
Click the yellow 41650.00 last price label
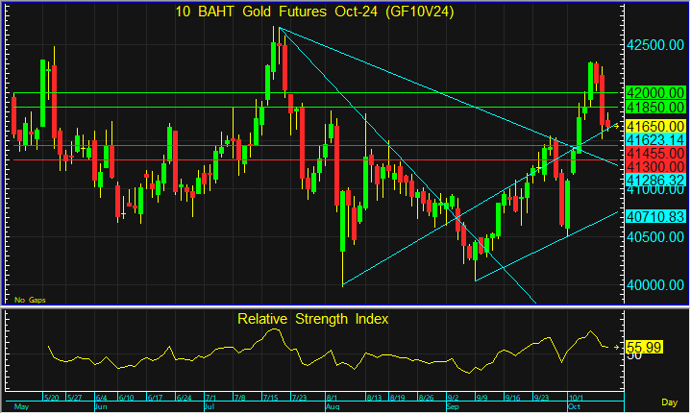pos(656,127)
